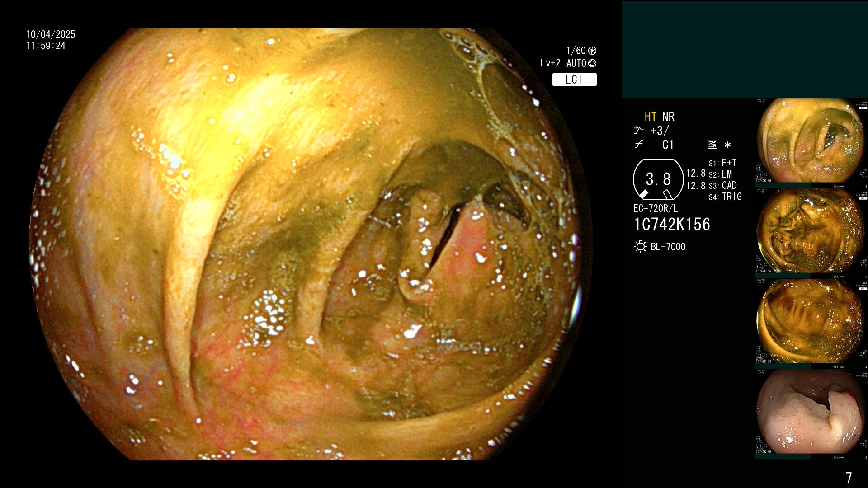Click the main live endoscopy image

[x=311, y=244]
